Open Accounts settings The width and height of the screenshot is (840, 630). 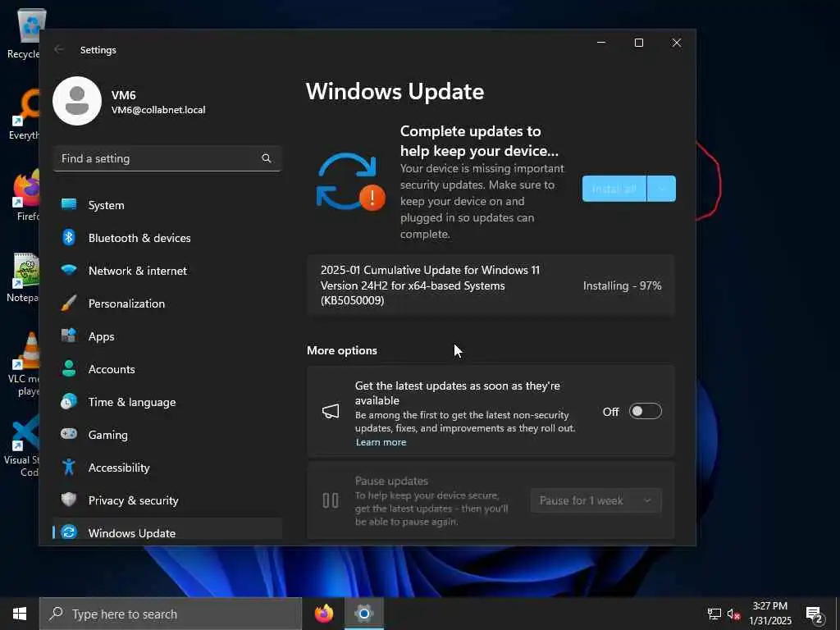pos(167,368)
